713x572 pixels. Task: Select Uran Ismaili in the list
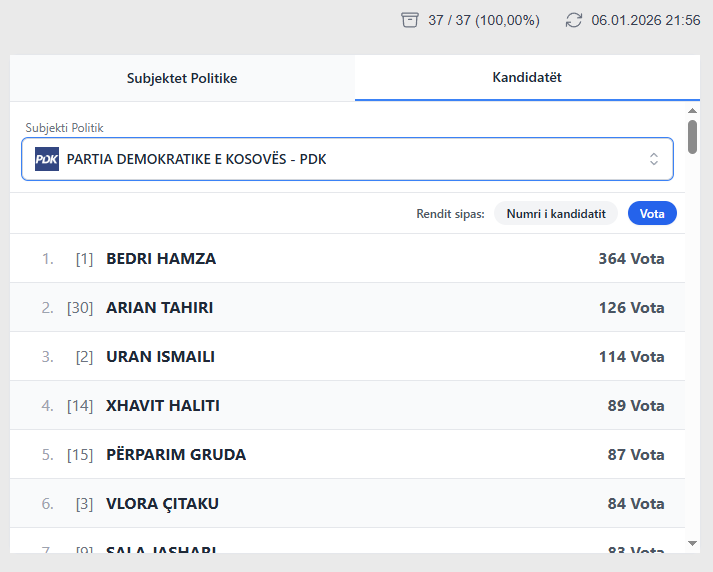coord(348,357)
